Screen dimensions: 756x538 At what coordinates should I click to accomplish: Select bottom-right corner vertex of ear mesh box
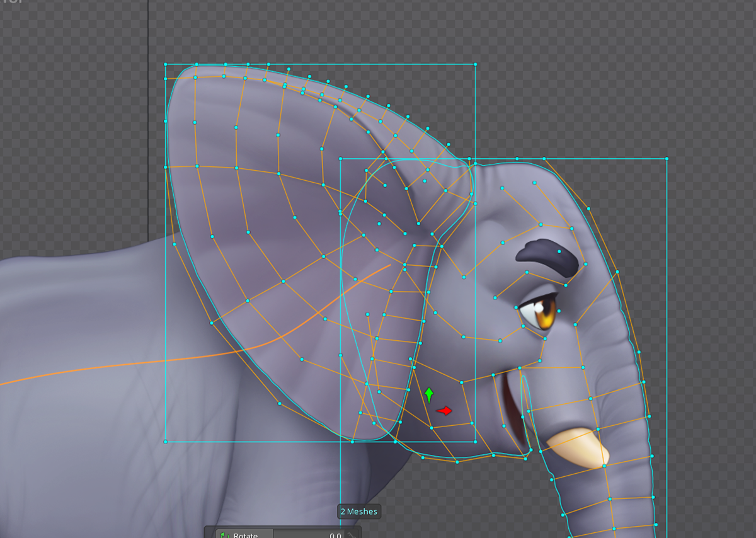[x=475, y=441]
